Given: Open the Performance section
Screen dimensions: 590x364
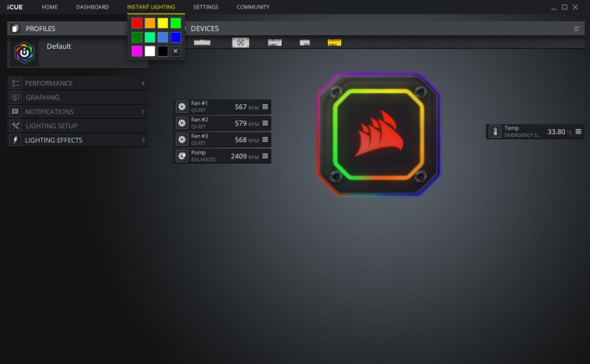Looking at the screenshot, I should coord(78,83).
